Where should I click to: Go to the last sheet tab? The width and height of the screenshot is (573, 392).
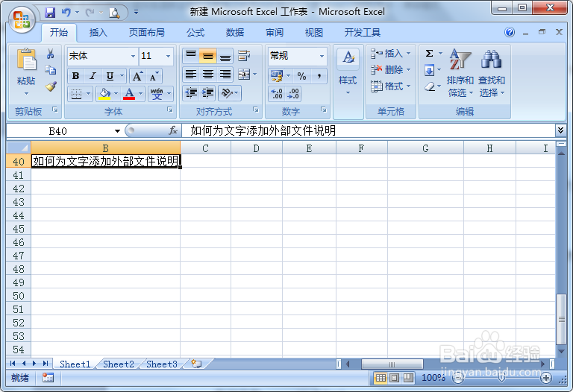coord(46,363)
